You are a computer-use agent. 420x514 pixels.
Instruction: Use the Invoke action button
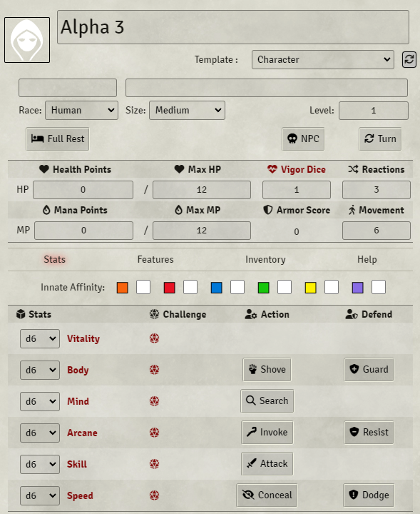(x=267, y=433)
